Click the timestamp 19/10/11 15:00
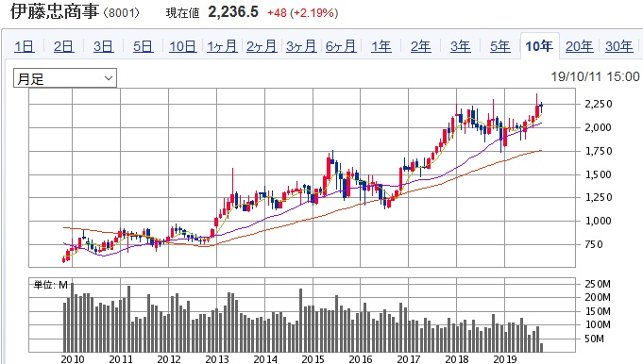 point(595,76)
